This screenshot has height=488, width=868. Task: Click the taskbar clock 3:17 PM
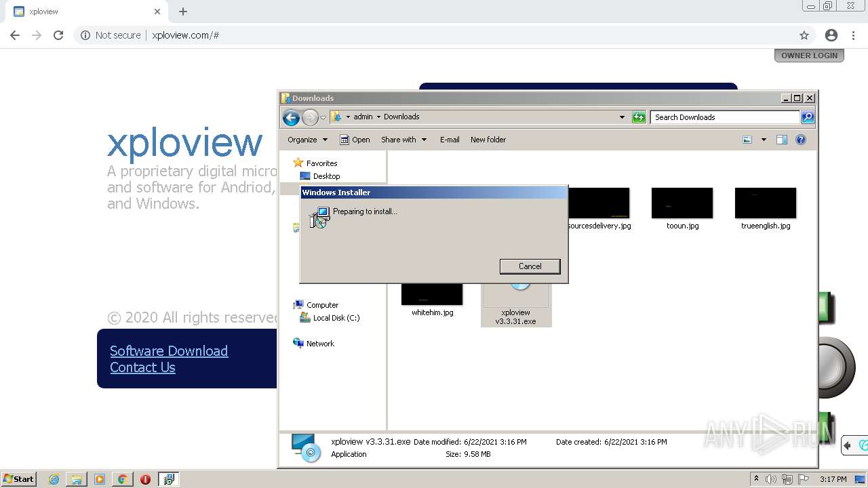click(x=833, y=479)
